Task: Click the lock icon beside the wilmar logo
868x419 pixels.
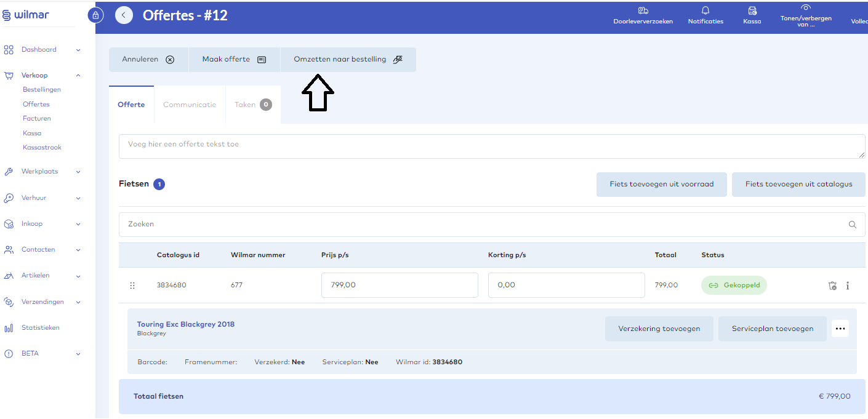Action: click(x=95, y=15)
